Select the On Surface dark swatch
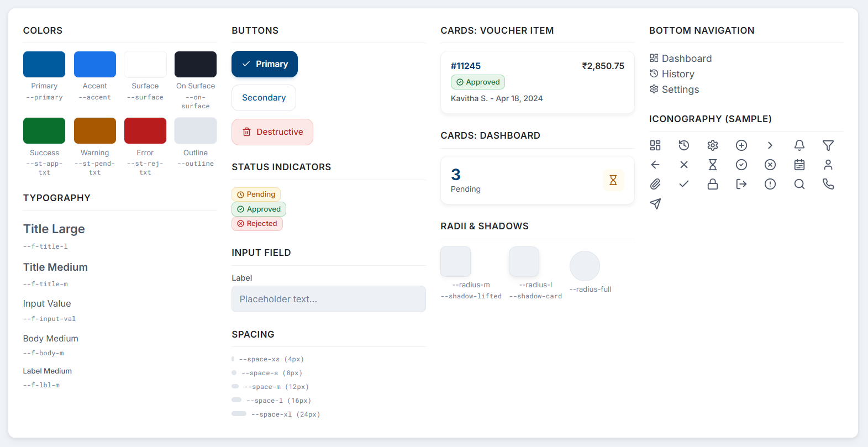 (x=196, y=65)
